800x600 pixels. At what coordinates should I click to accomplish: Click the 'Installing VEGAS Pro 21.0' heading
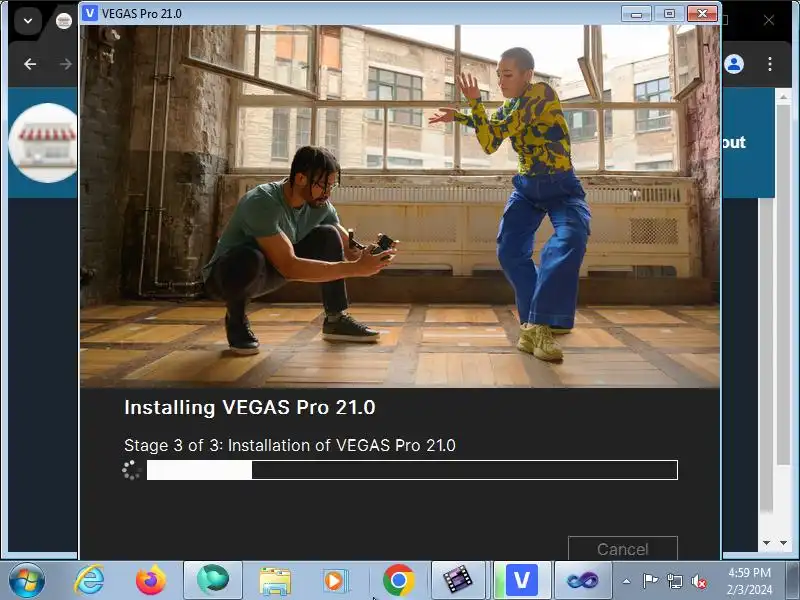coord(249,407)
